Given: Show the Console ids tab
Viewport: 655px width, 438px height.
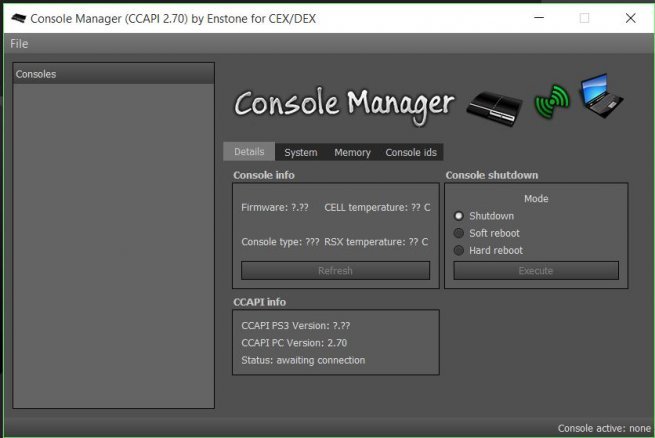Looking at the screenshot, I should (x=410, y=152).
